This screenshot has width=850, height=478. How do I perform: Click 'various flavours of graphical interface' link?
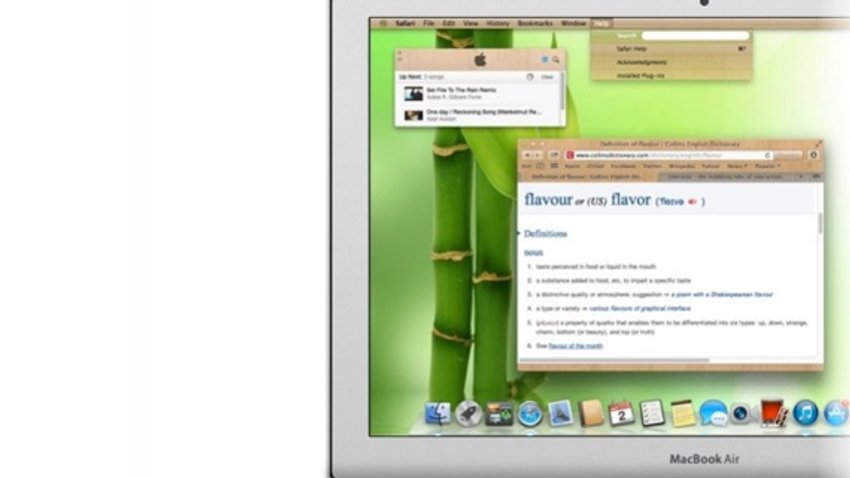coord(640,308)
